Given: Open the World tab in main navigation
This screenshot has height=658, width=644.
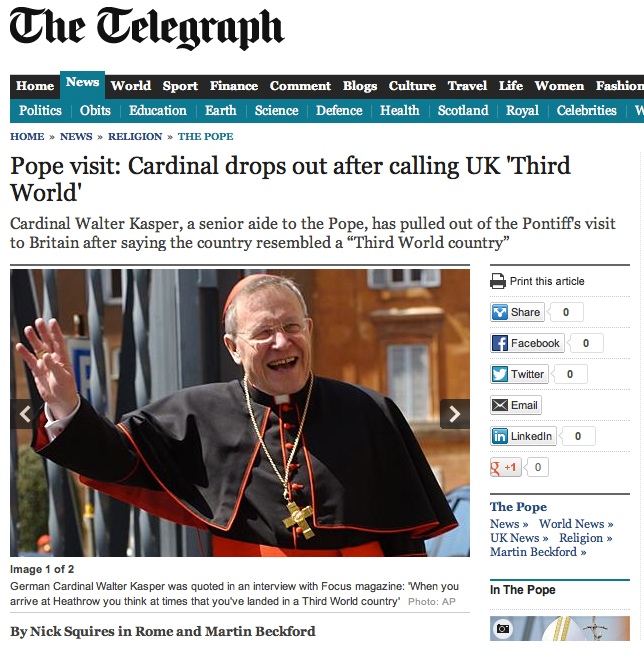Looking at the screenshot, I should [131, 86].
